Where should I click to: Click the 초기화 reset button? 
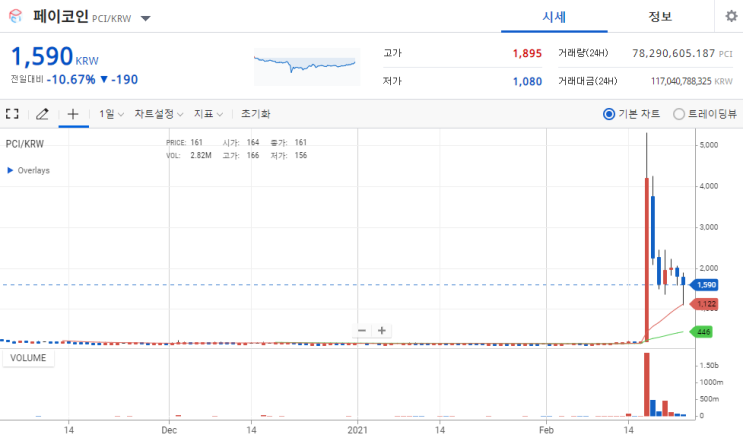tap(255, 114)
